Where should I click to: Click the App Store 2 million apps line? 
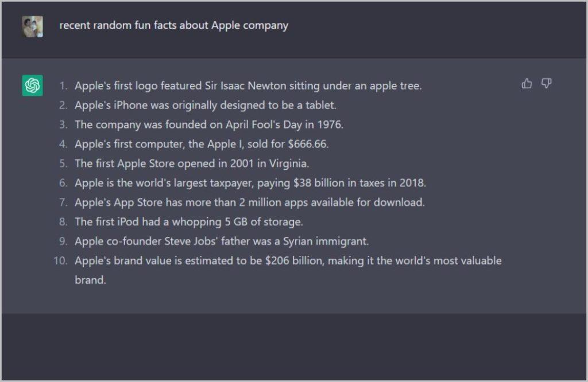point(250,202)
